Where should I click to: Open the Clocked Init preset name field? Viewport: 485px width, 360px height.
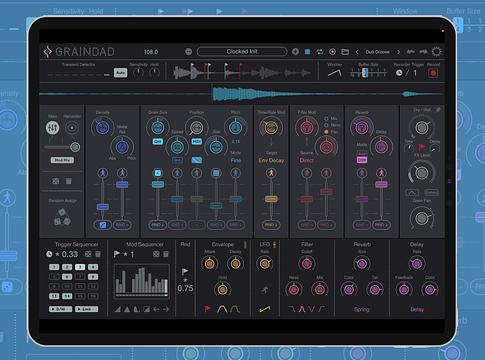[x=242, y=52]
